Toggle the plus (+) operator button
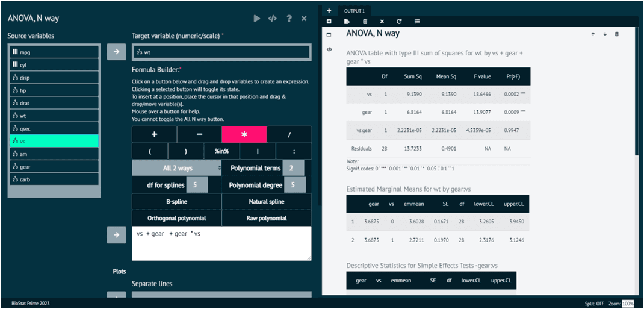The image size is (644, 309). (154, 134)
